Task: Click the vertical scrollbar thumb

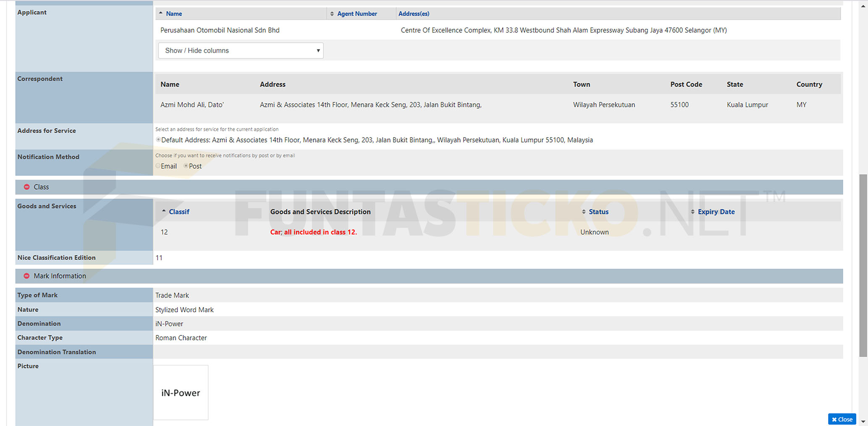Action: click(863, 265)
